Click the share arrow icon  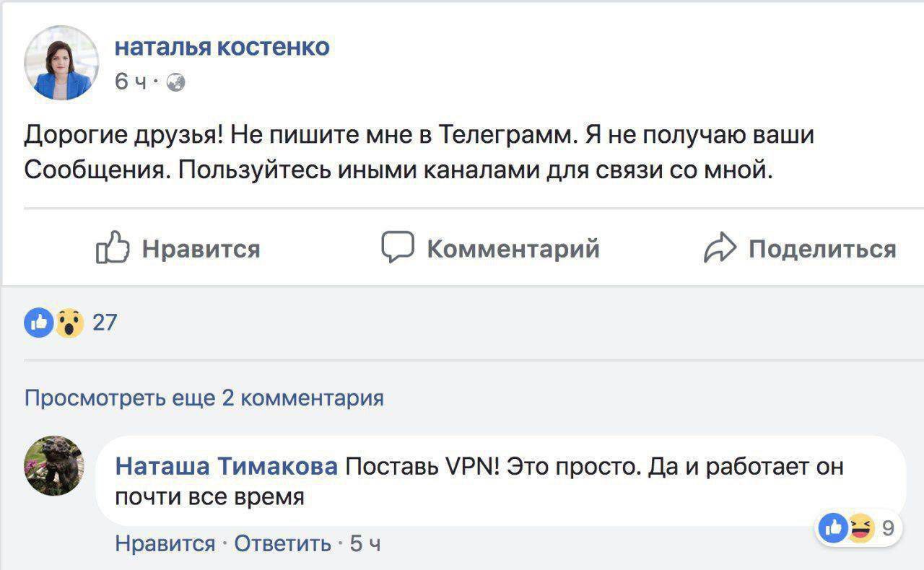pos(719,249)
